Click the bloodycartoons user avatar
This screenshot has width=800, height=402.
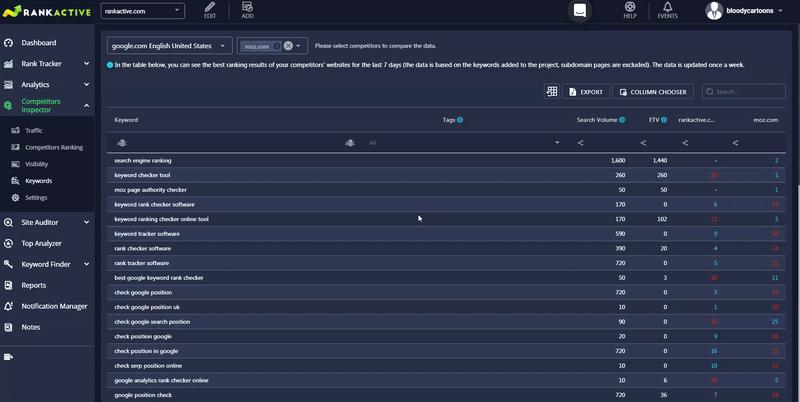pyautogui.click(x=714, y=11)
